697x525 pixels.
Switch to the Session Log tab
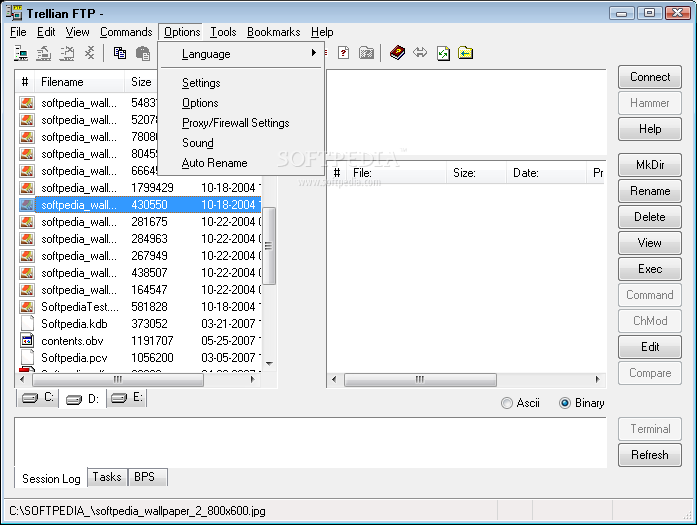(51, 478)
